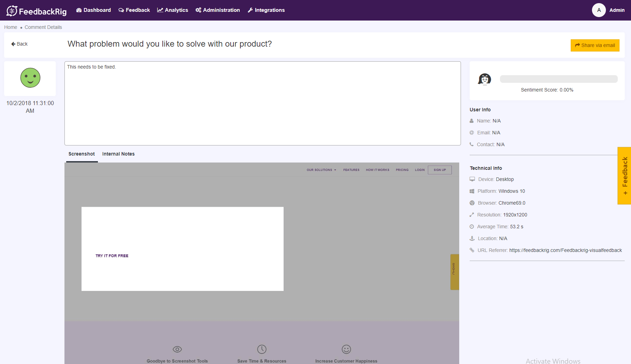Click the URL Referrer link icon
Image resolution: width=631 pixels, height=364 pixels.
point(472,250)
